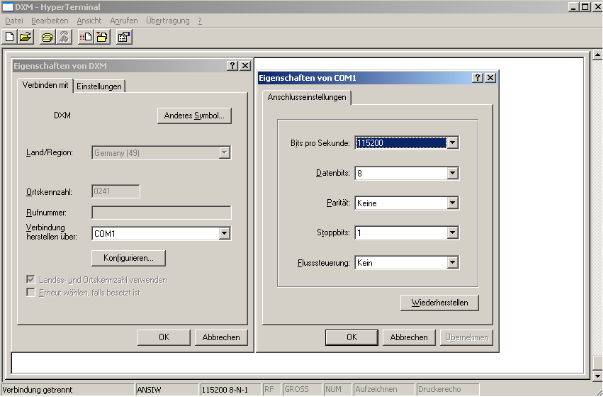
Task: Open the Properties toolbar icon
Action: click(124, 37)
